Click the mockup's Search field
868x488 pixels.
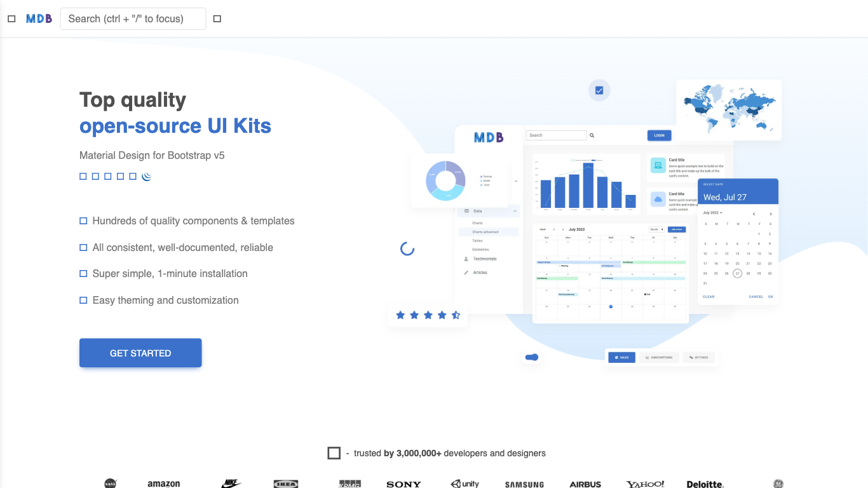pos(556,135)
